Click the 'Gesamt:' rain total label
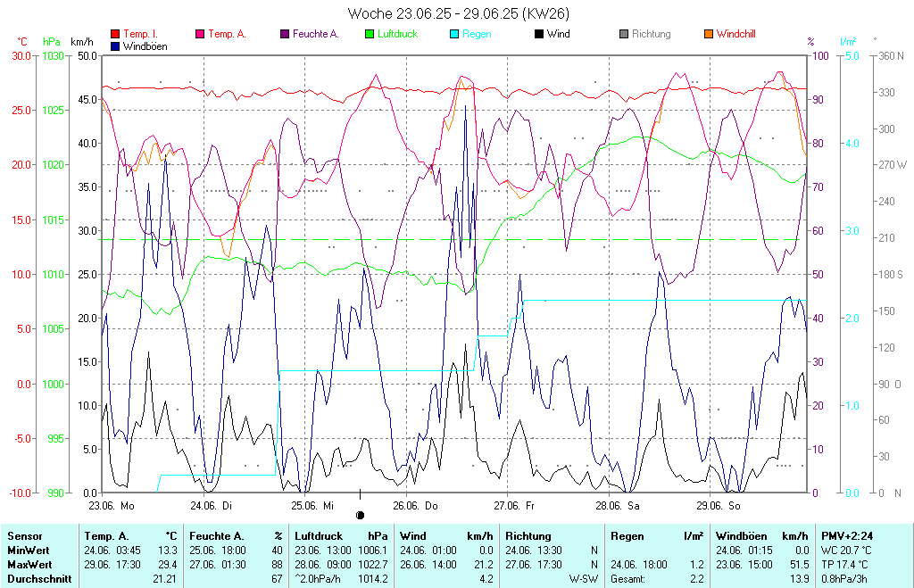The width and height of the screenshot is (914, 588). pos(627,579)
